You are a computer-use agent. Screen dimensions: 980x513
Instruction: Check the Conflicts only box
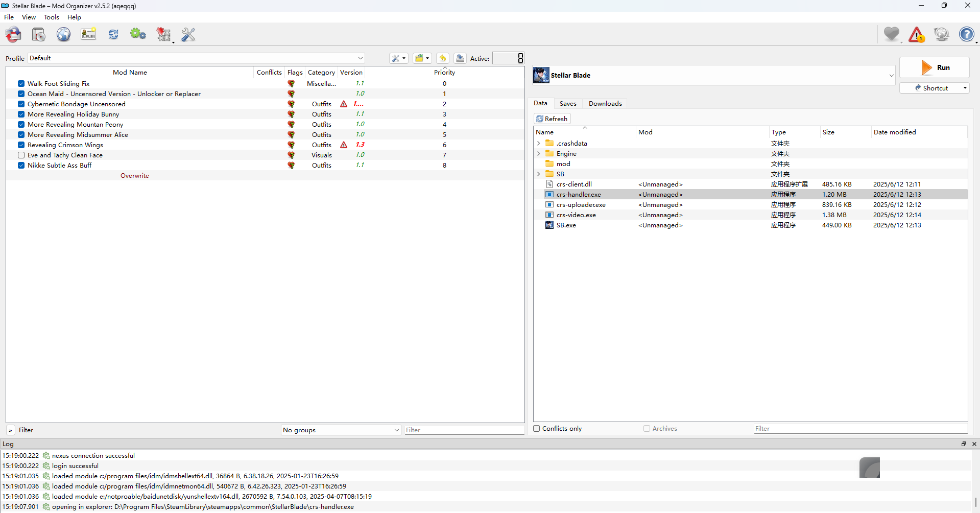[537, 429]
